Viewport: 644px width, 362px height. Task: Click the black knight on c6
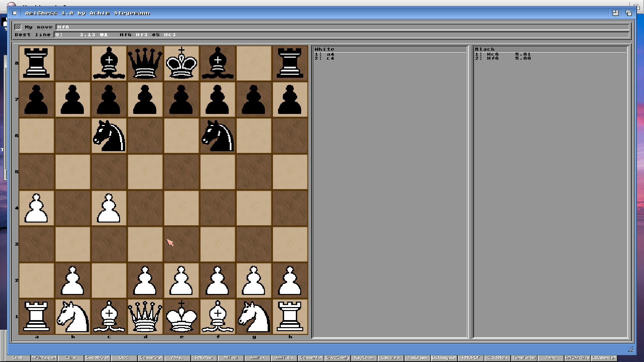click(109, 136)
